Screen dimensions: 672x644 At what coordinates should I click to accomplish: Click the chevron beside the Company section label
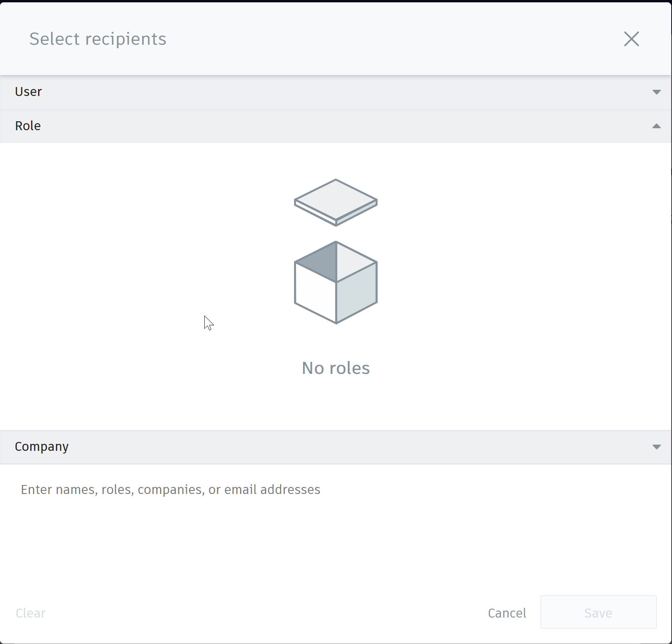point(656,447)
